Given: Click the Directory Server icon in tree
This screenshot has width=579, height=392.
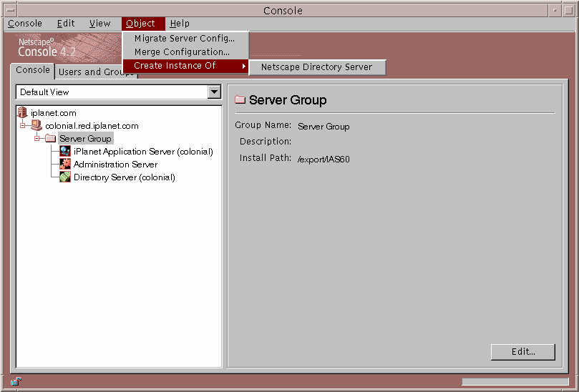Looking at the screenshot, I should pyautogui.click(x=65, y=177).
